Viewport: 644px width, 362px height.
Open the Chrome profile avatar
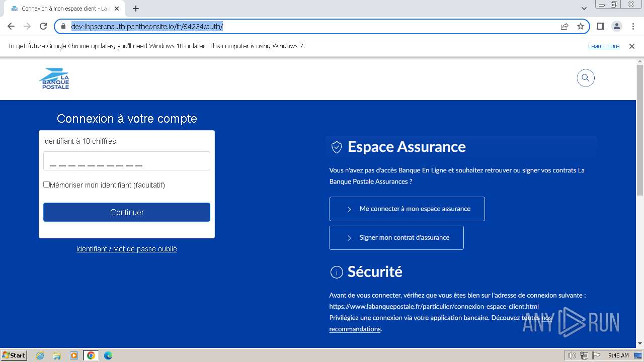click(x=616, y=26)
